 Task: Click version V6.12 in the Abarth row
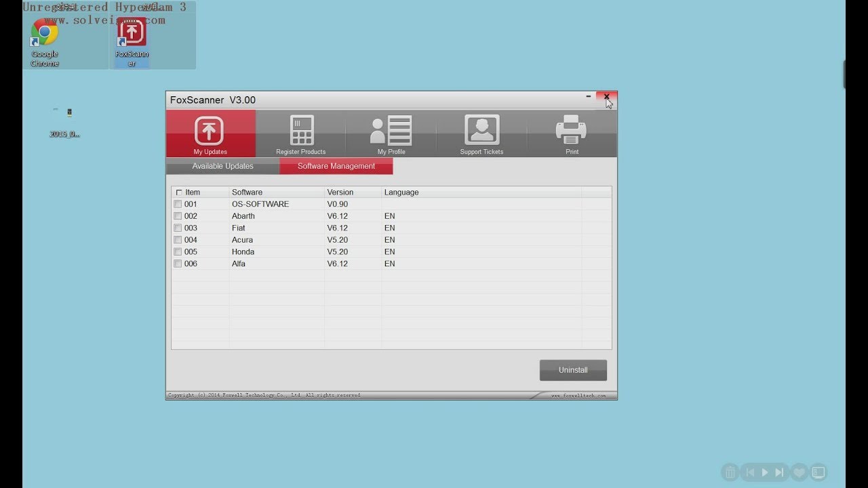point(337,216)
